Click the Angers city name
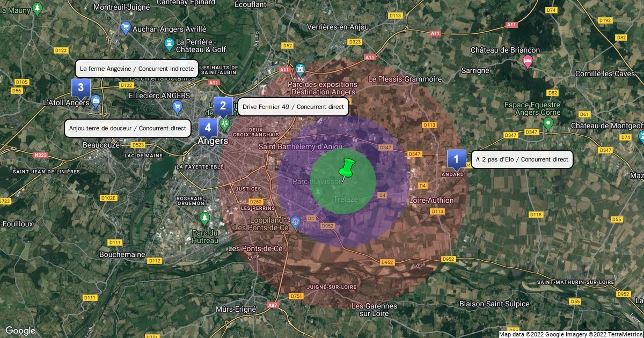The image size is (644, 338). [213, 141]
